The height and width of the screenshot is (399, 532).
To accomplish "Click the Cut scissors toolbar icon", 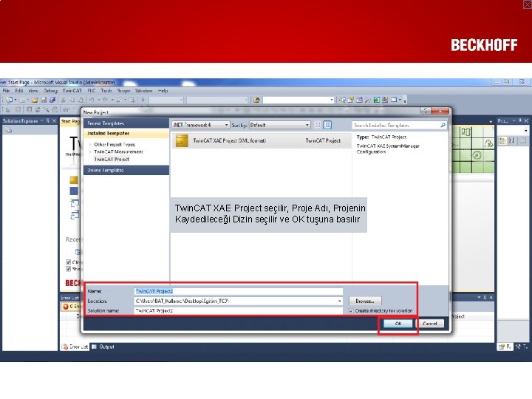I will 63,100.
